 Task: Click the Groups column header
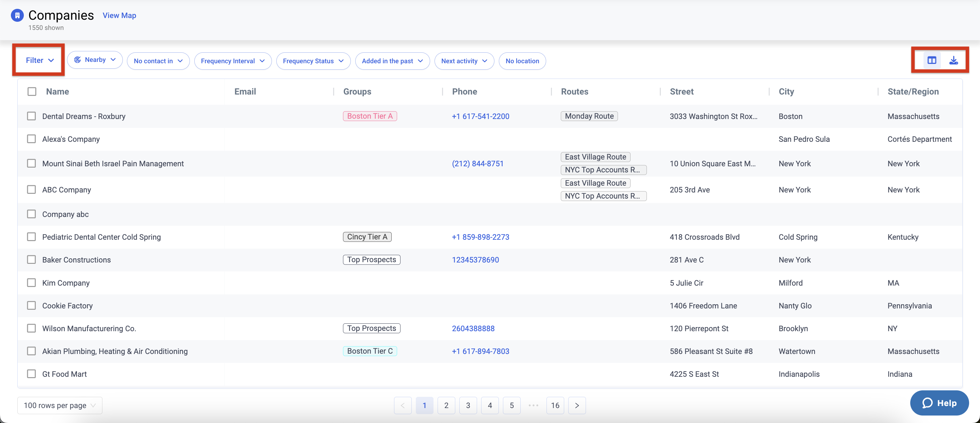(x=357, y=91)
